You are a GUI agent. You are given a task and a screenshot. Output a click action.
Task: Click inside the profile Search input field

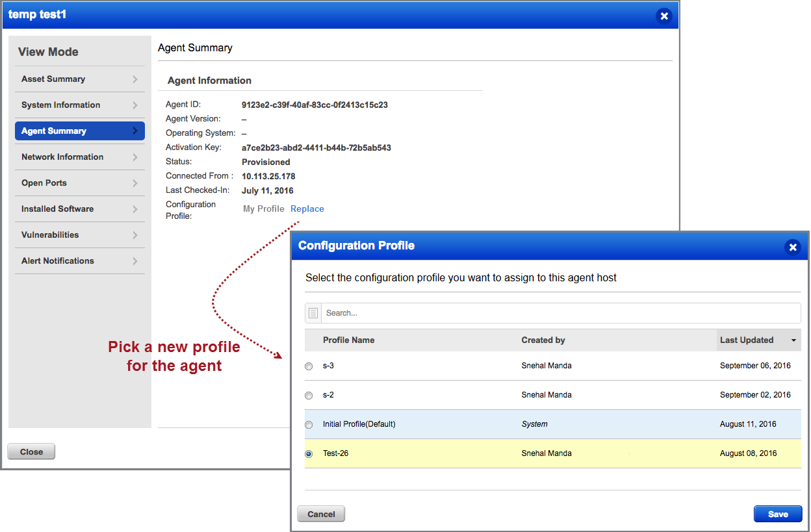tap(455, 312)
